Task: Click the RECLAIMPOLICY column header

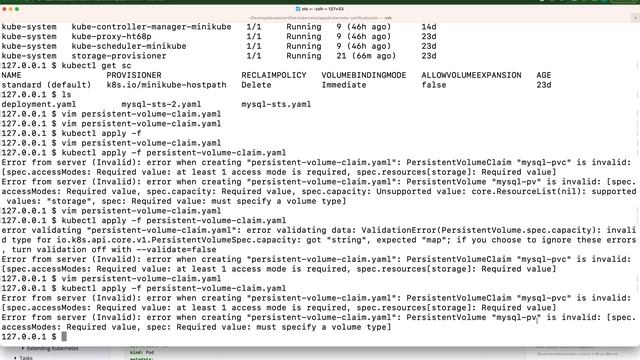Action: [x=274, y=76]
